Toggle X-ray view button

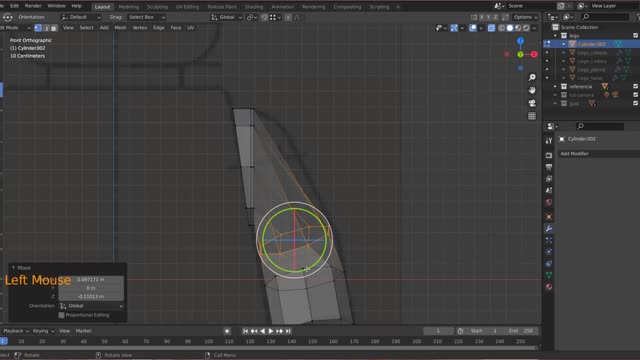coord(491,28)
